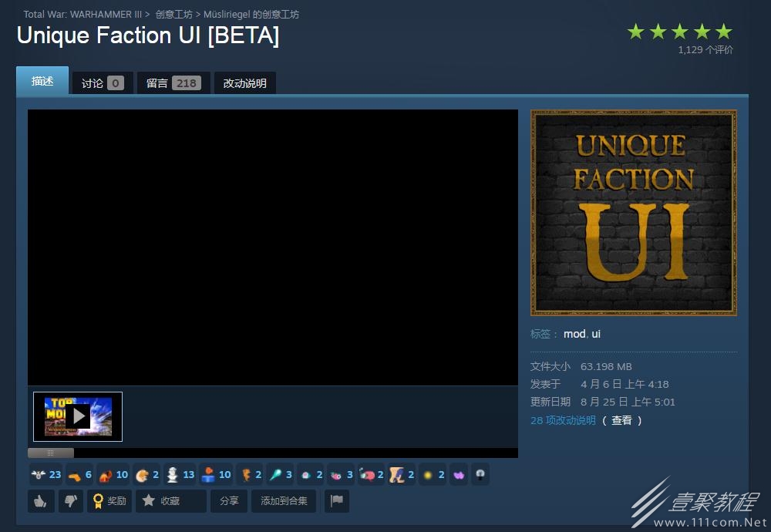Open the 分享 share button
Image resolution: width=771 pixels, height=532 pixels.
[x=229, y=501]
